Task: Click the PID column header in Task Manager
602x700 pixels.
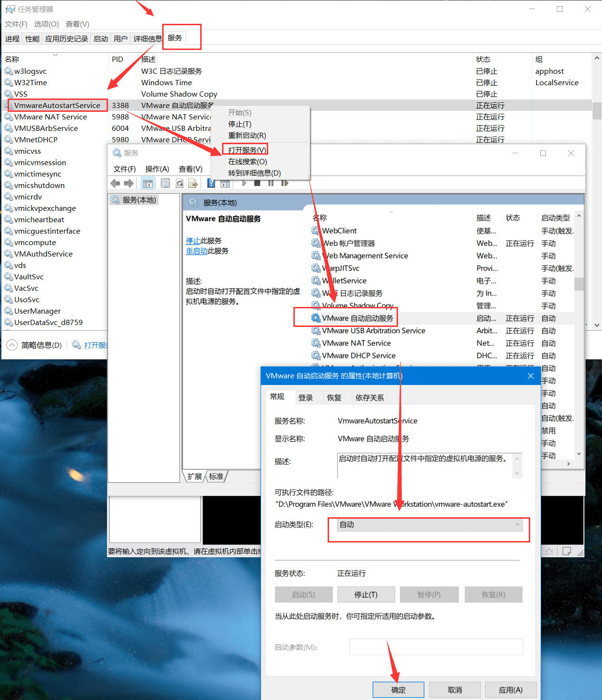Action: pos(117,59)
